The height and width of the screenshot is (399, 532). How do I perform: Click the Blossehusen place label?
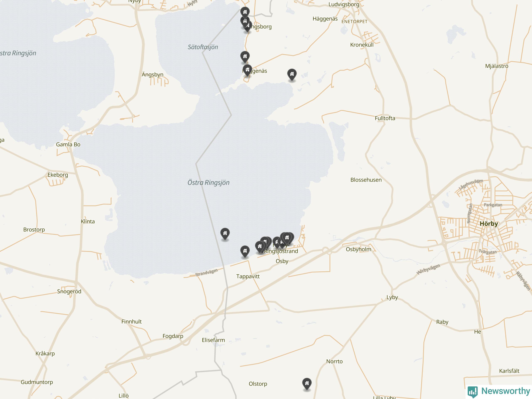(x=366, y=180)
